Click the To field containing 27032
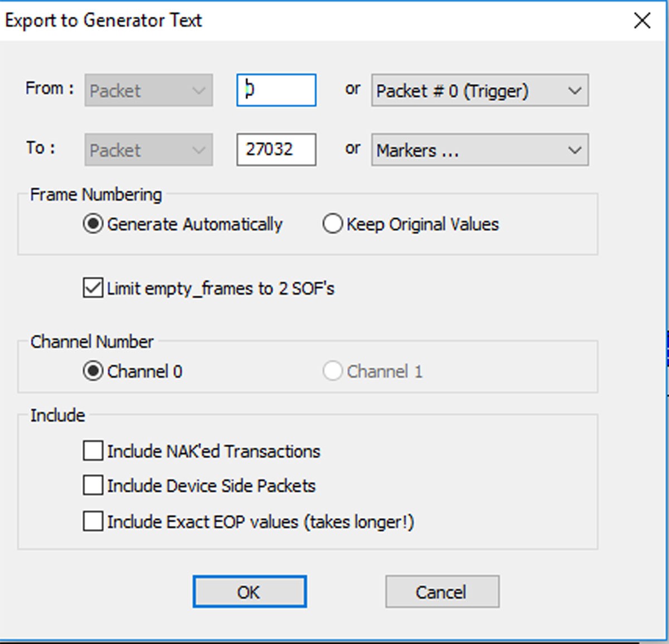 (276, 149)
